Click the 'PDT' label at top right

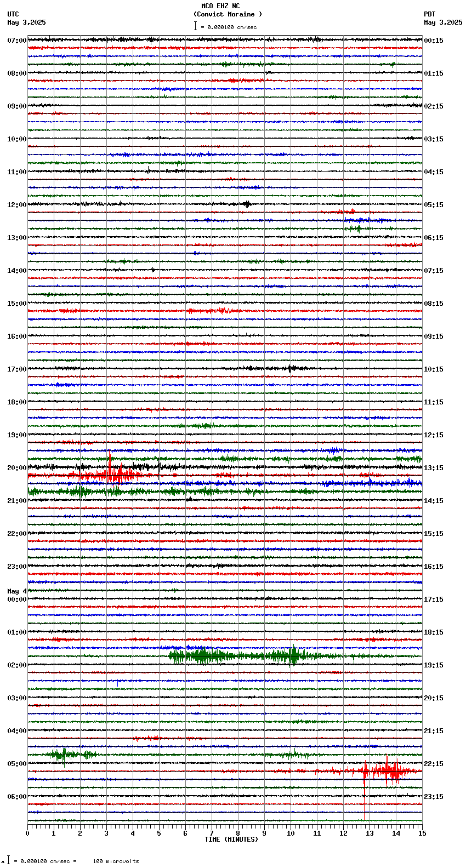coord(430,14)
